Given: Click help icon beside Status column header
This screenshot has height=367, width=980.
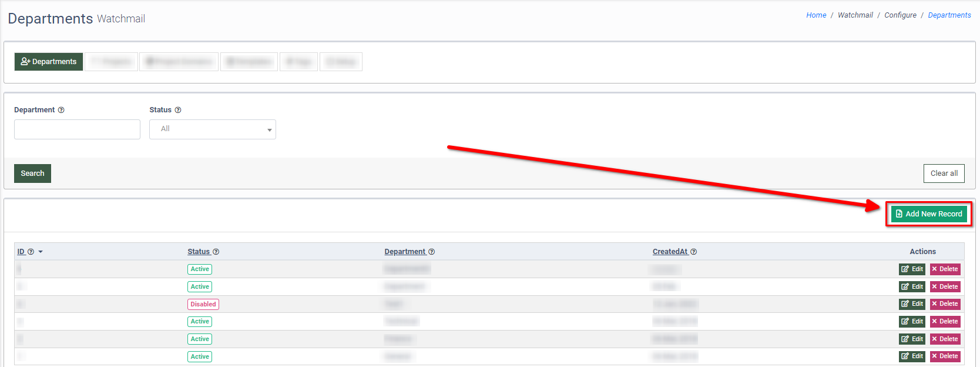Looking at the screenshot, I should pos(216,252).
